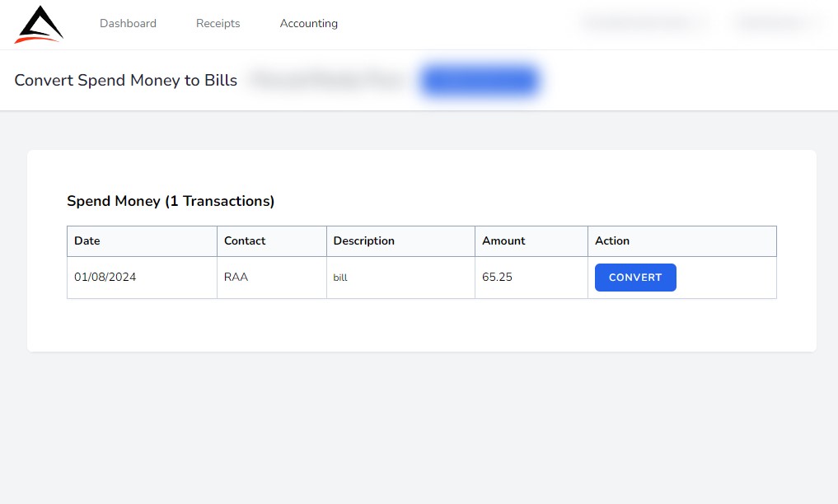Image resolution: width=838 pixels, height=504 pixels.
Task: Open the Dashboard page
Action: 128,24
